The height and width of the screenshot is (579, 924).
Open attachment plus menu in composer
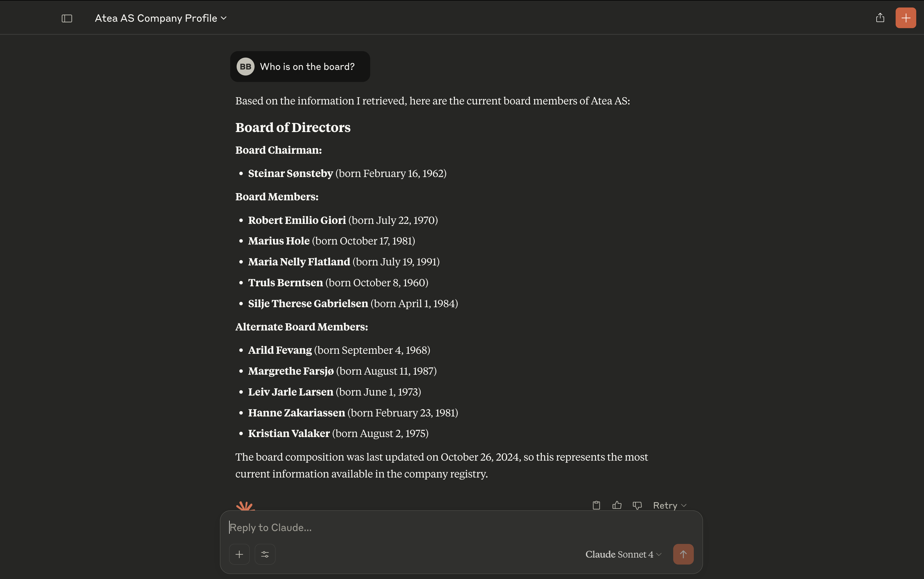coord(239,554)
